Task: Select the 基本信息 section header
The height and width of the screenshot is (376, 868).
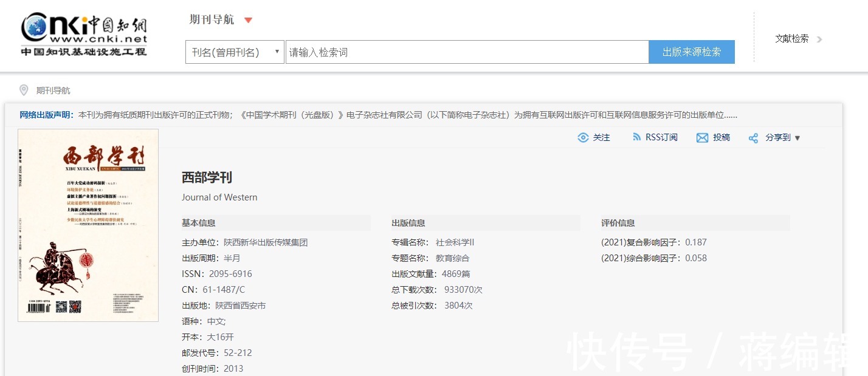Action: pyautogui.click(x=198, y=223)
